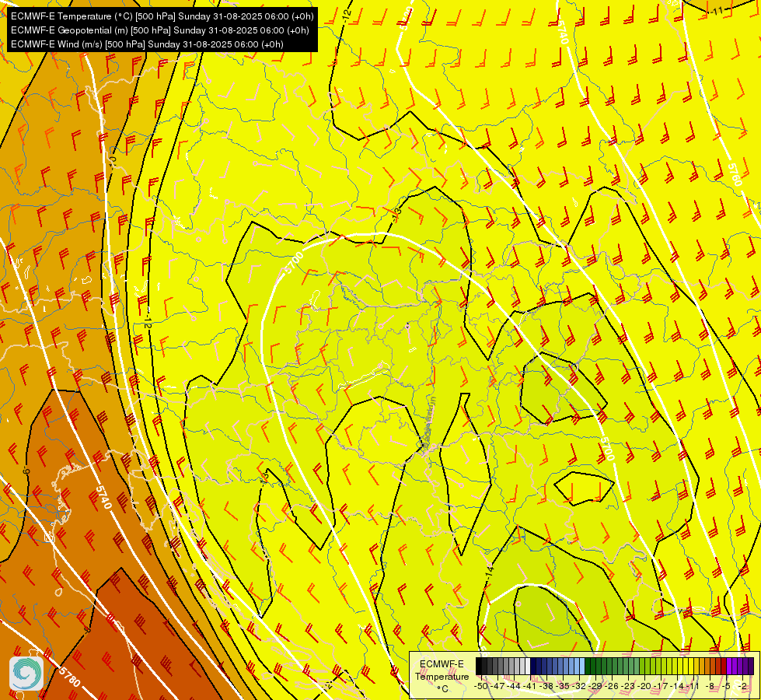This screenshot has width=761, height=700.
Task: Select the ECMWF-E Geopotential 500 hPa title line
Action: pyautogui.click(x=159, y=30)
